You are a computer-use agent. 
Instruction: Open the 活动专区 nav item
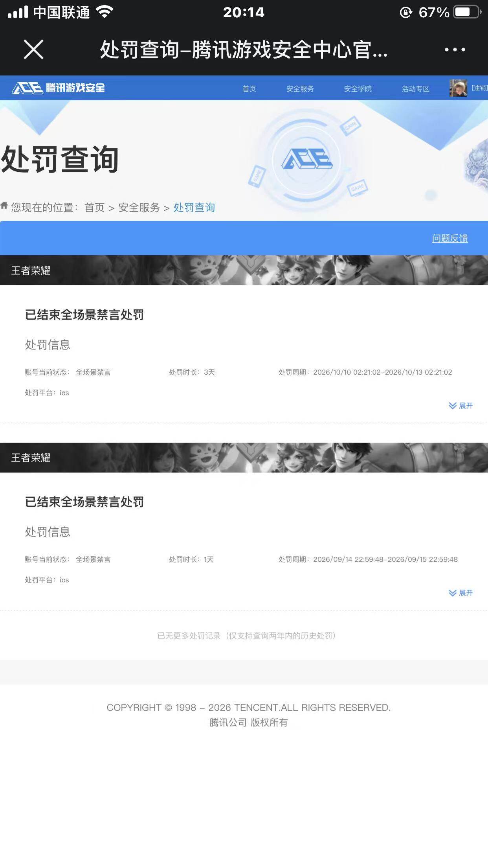[415, 89]
